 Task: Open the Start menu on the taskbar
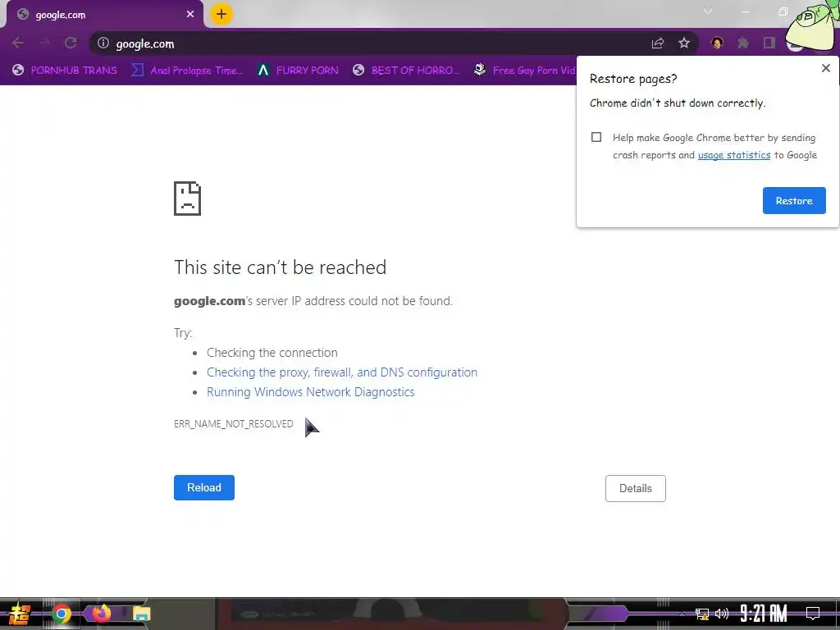tap(19, 614)
